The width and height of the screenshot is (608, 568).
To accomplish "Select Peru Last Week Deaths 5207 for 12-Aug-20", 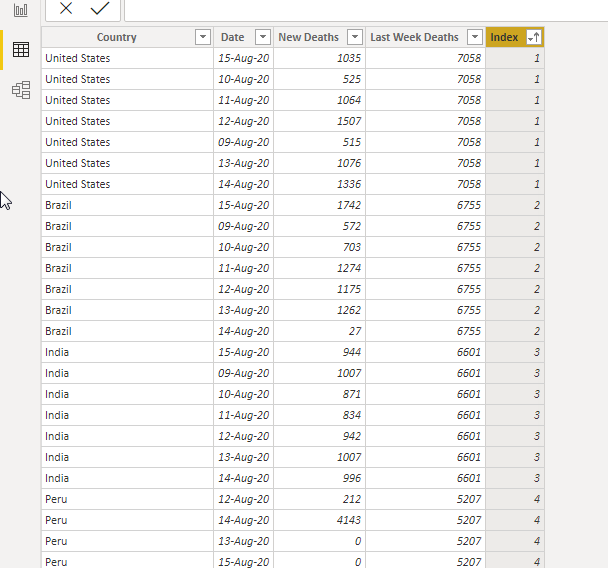I will coord(425,499).
